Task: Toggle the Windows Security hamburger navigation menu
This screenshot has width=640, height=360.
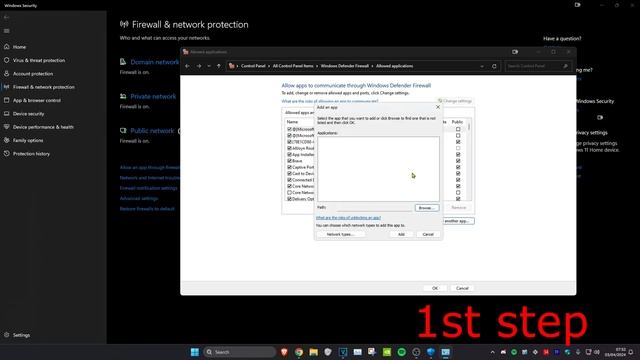Action: pyautogui.click(x=7, y=31)
